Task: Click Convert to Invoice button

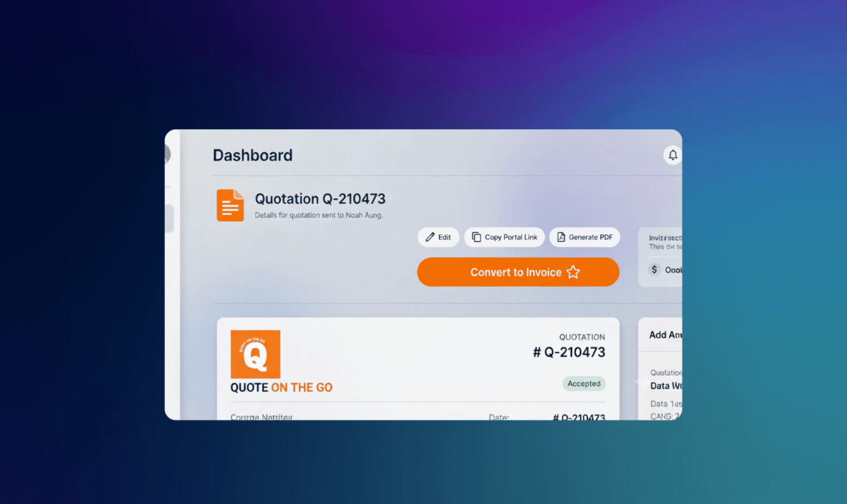Action: coord(518,272)
